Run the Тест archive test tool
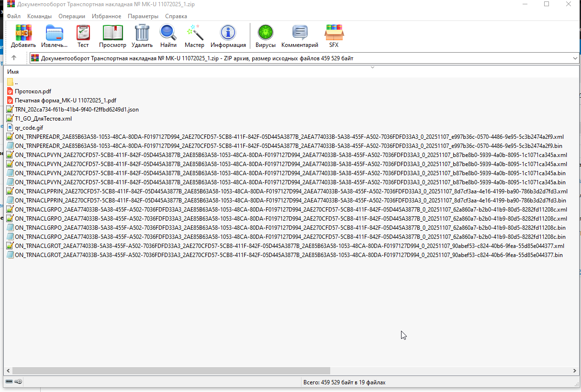The width and height of the screenshot is (581, 392). pos(83,33)
